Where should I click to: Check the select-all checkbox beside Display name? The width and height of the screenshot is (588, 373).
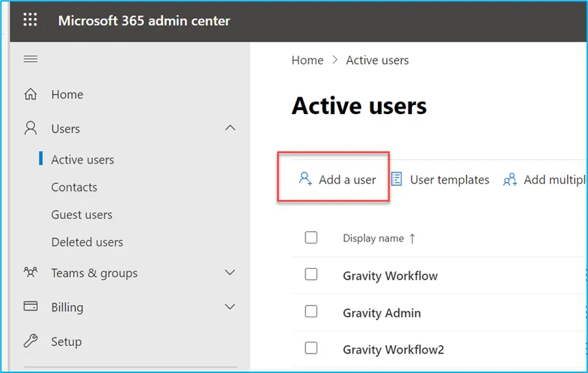click(311, 238)
